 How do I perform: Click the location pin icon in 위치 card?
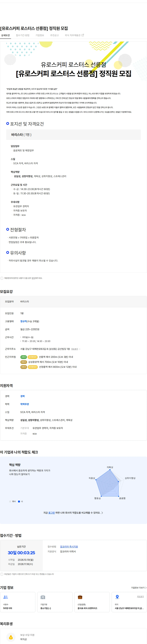pyautogui.click(x=117, y=597)
